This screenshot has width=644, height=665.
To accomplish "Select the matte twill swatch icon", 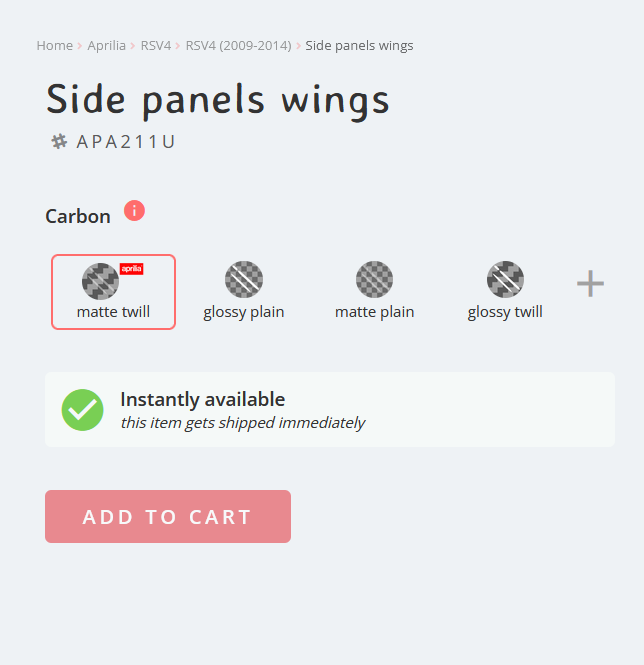I will pos(100,281).
